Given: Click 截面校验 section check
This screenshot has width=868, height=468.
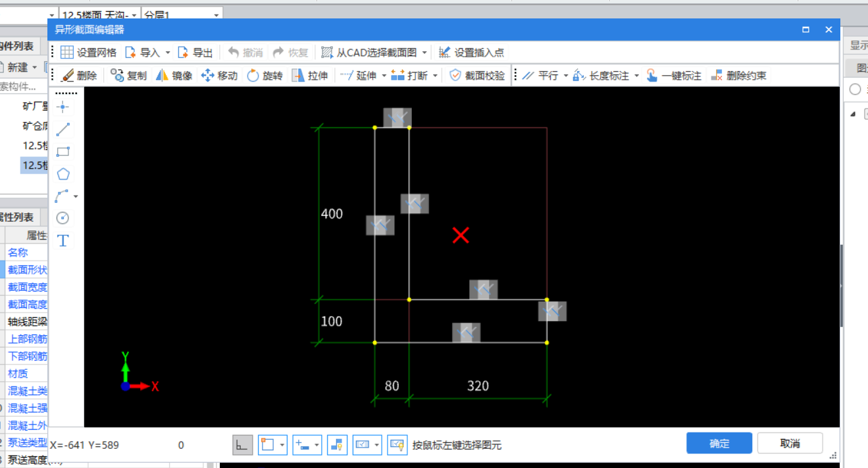Looking at the screenshot, I should tap(477, 76).
